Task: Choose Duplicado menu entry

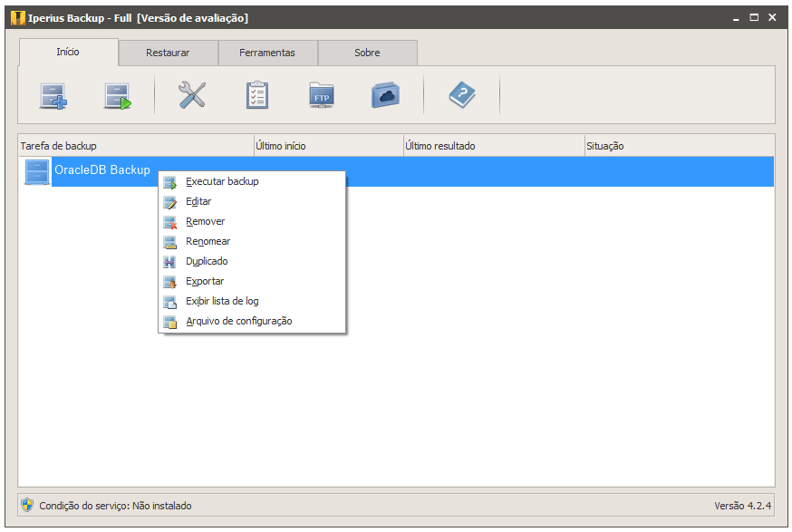Action: pos(252,261)
